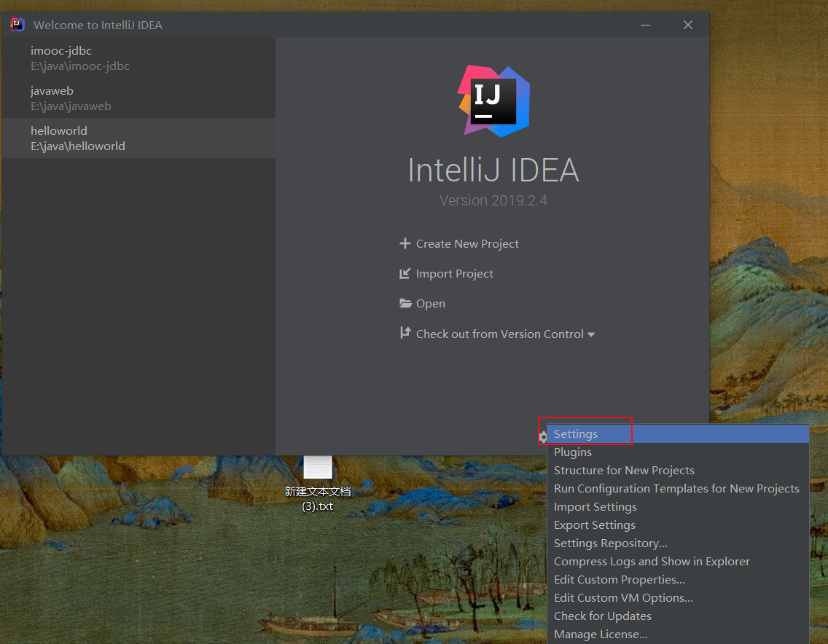Click the 新建文本文档 (3).txt file name
Screen dimensions: 828x644
(317, 499)
